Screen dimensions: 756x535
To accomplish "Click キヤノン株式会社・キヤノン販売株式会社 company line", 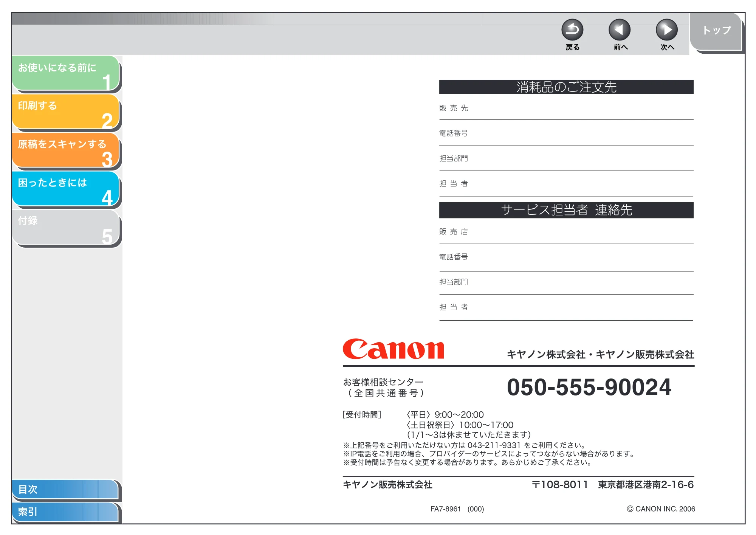I will pos(600,354).
